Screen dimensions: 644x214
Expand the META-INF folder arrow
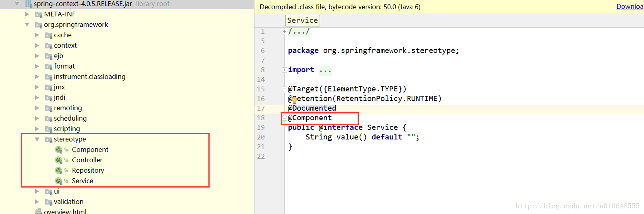[x=27, y=14]
